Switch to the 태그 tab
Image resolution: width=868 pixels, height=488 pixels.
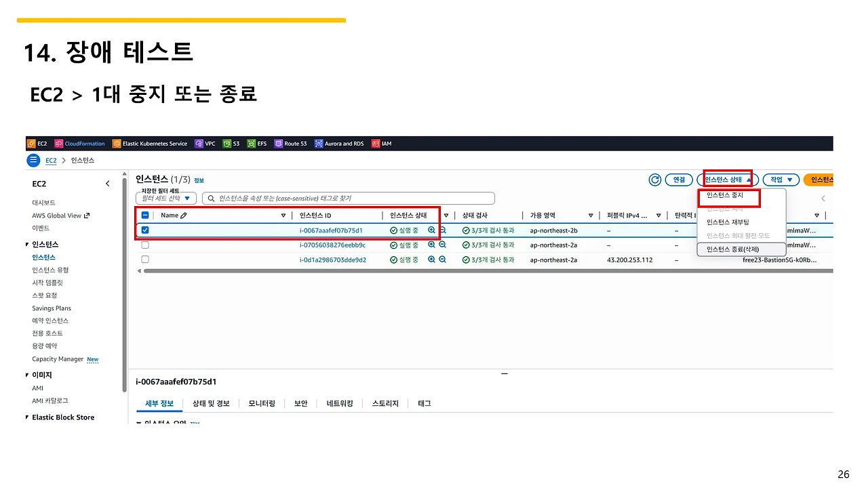(x=424, y=403)
